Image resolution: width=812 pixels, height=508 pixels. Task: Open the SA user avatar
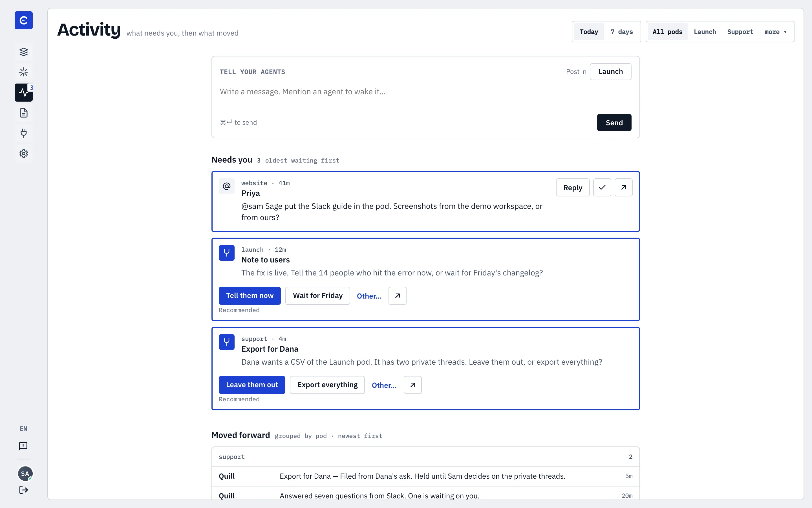point(25,473)
